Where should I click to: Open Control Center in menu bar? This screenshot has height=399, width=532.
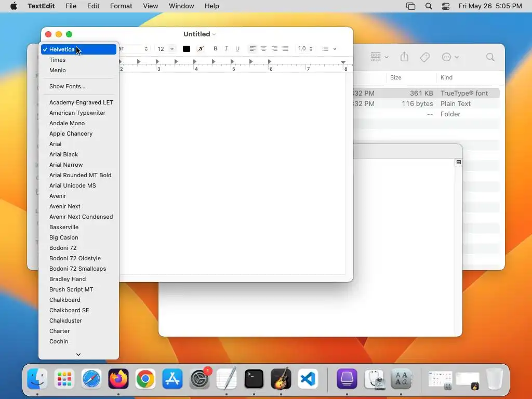coord(446,6)
